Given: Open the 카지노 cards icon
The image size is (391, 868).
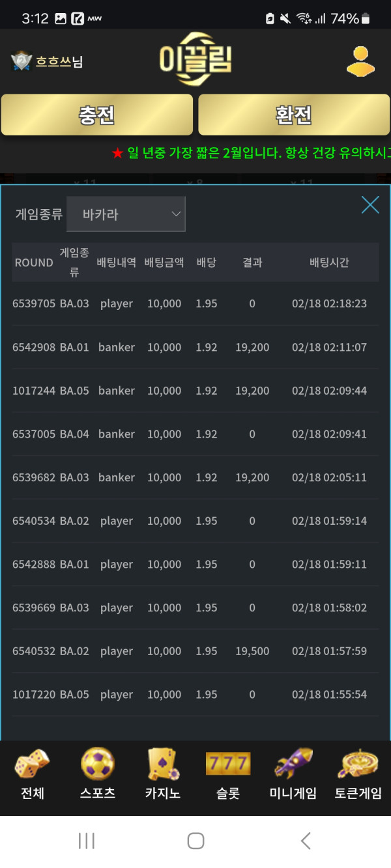Looking at the screenshot, I should 163,764.
